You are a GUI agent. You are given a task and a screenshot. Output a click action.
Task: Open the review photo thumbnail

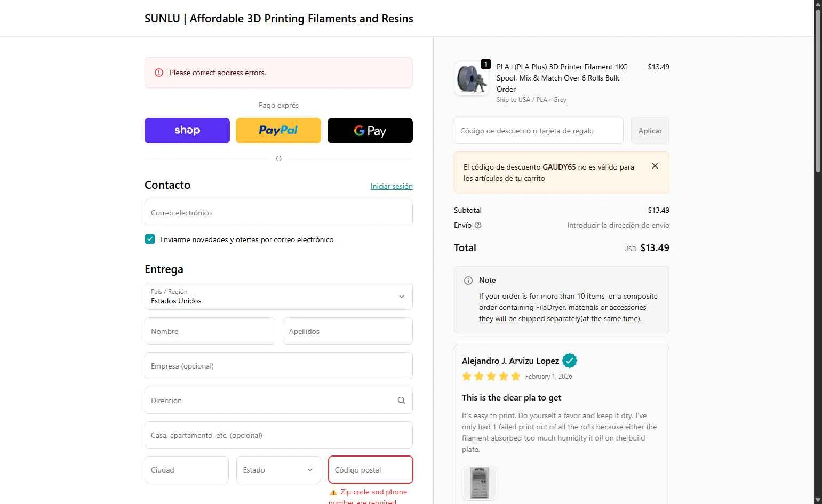coord(479,483)
